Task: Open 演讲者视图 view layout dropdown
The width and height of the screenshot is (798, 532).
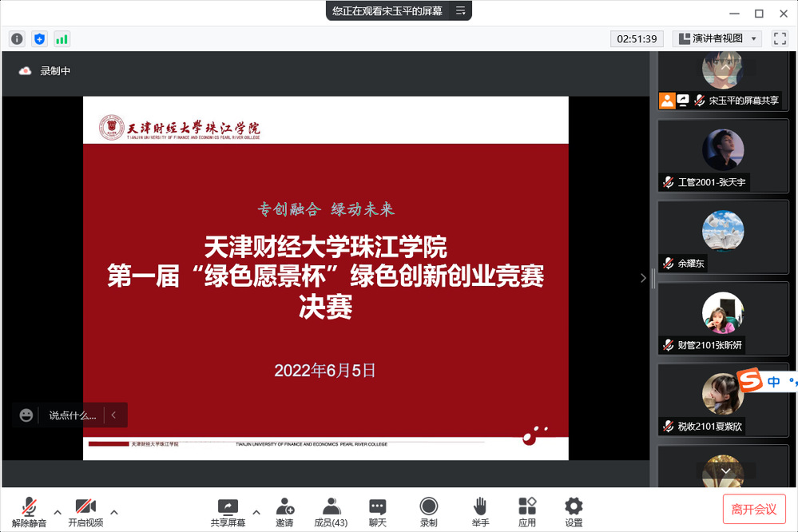Action: pos(717,38)
